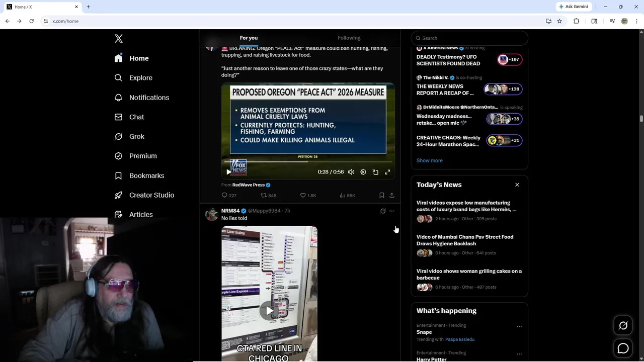Switch to the For you tab
Viewport: 644px width, 362px height.
click(x=249, y=38)
